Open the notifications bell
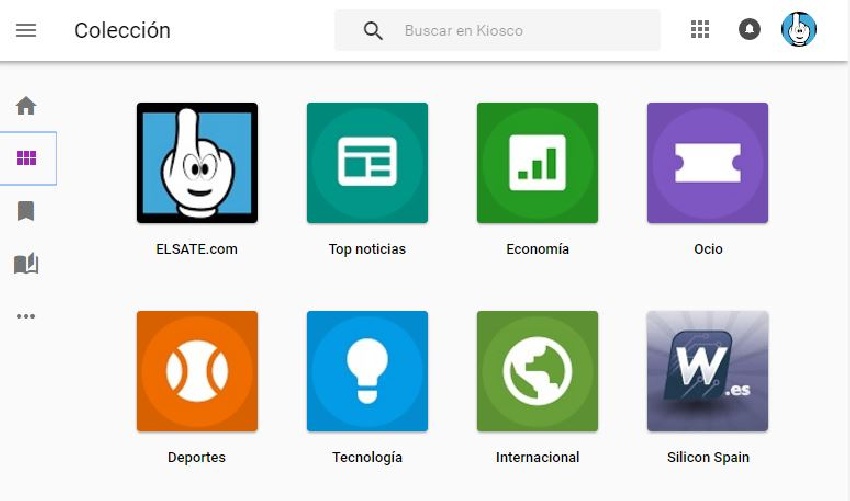 coord(750,29)
